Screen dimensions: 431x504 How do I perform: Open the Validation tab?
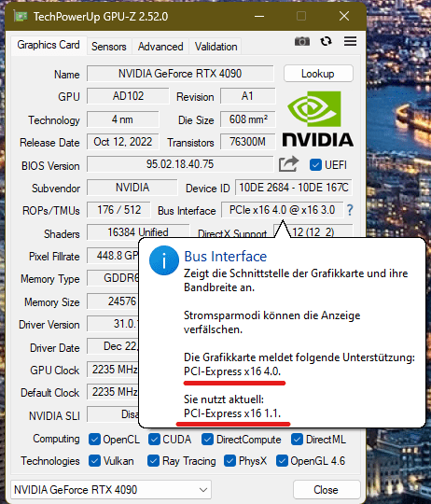click(216, 47)
